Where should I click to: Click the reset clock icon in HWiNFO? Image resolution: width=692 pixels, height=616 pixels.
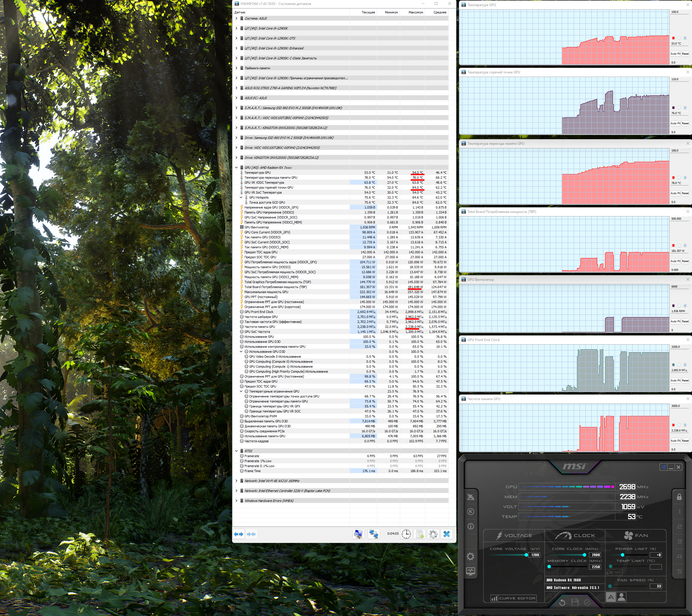pyautogui.click(x=406, y=534)
